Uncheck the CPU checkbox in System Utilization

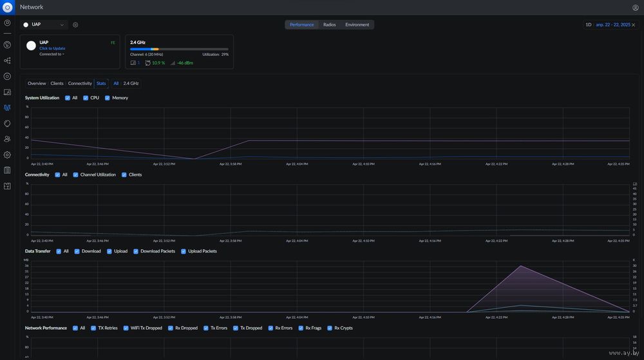pyautogui.click(x=86, y=98)
